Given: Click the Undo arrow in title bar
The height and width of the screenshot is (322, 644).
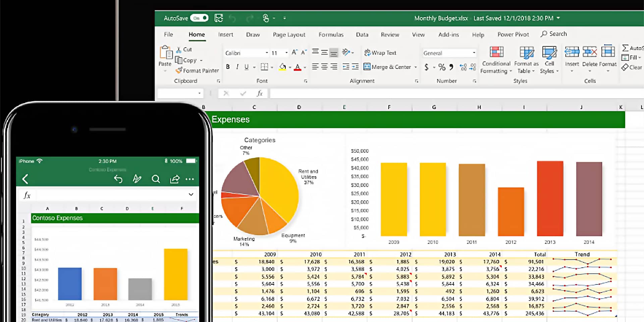Looking at the screenshot, I should coord(232,18).
